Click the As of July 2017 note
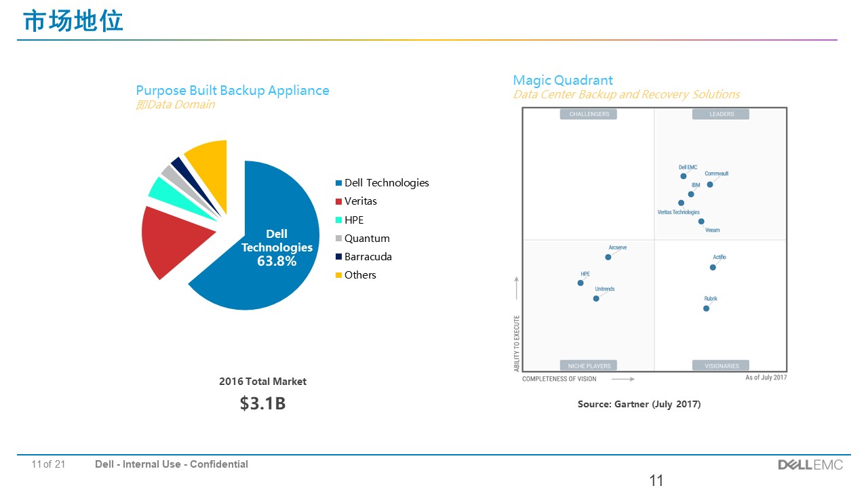Screen dimensions: 868x488 [x=766, y=378]
